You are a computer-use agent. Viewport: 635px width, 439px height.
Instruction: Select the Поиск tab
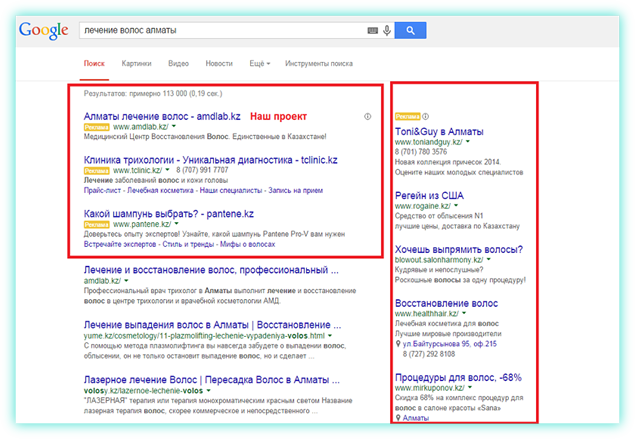(94, 64)
